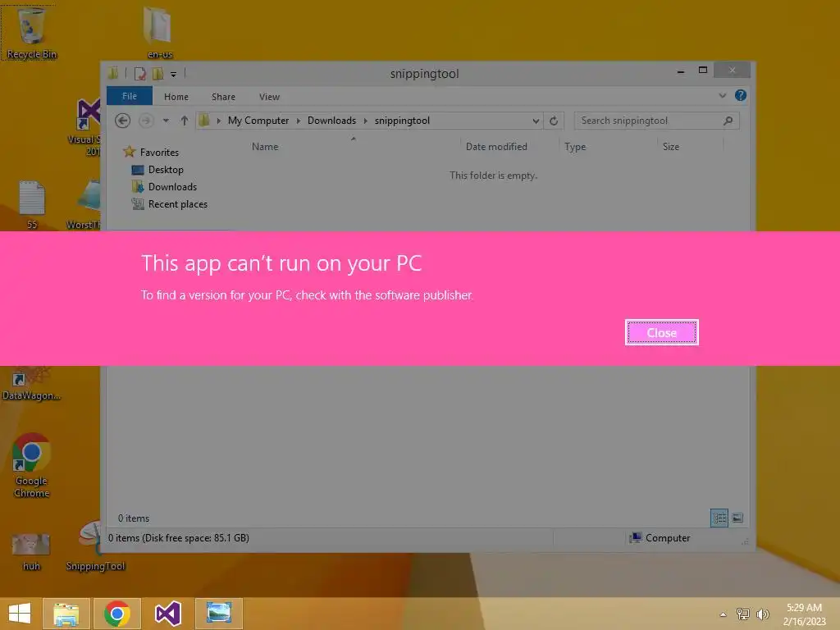
Task: Open the recent locations dropdown arrow
Action: click(x=166, y=121)
